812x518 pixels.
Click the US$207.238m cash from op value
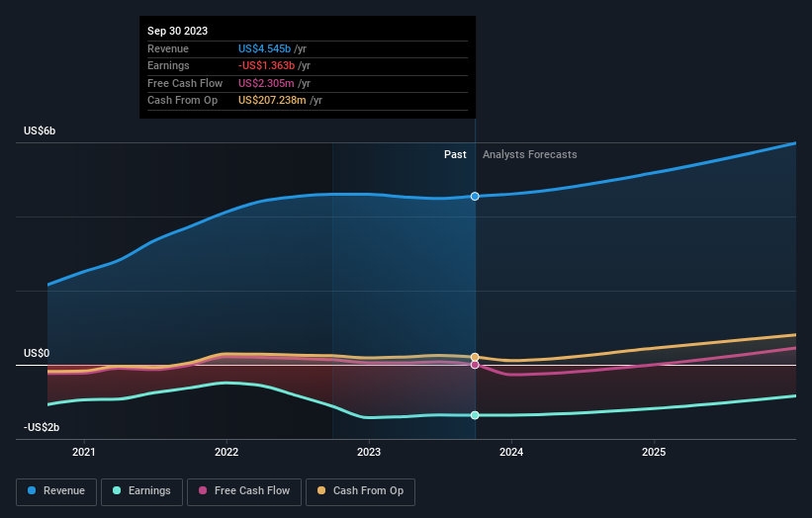[272, 101]
